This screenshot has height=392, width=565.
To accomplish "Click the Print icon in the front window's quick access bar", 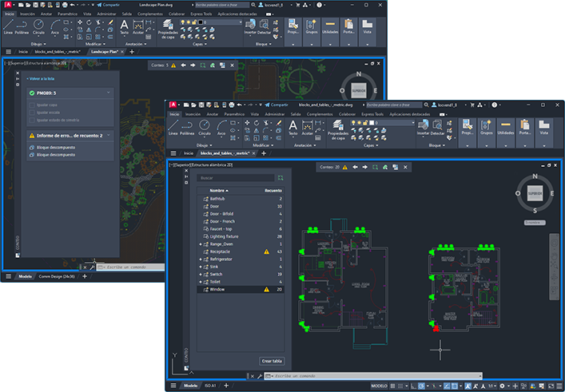I will click(231, 105).
